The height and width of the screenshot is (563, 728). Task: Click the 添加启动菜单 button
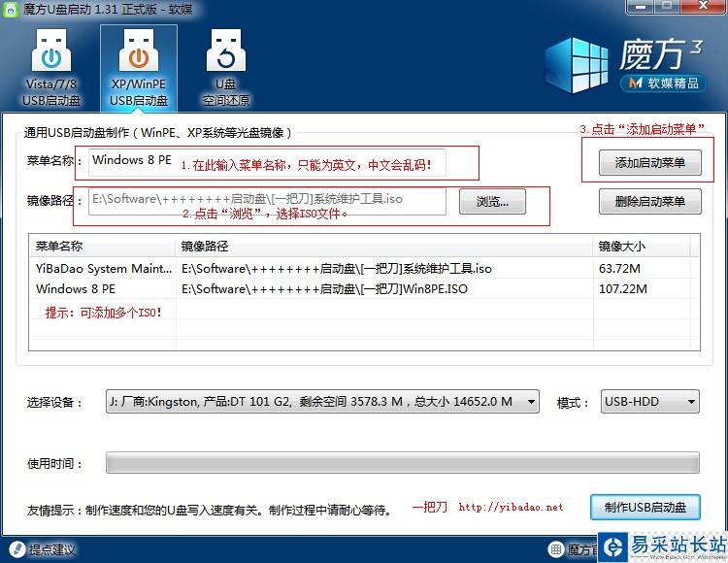649,162
